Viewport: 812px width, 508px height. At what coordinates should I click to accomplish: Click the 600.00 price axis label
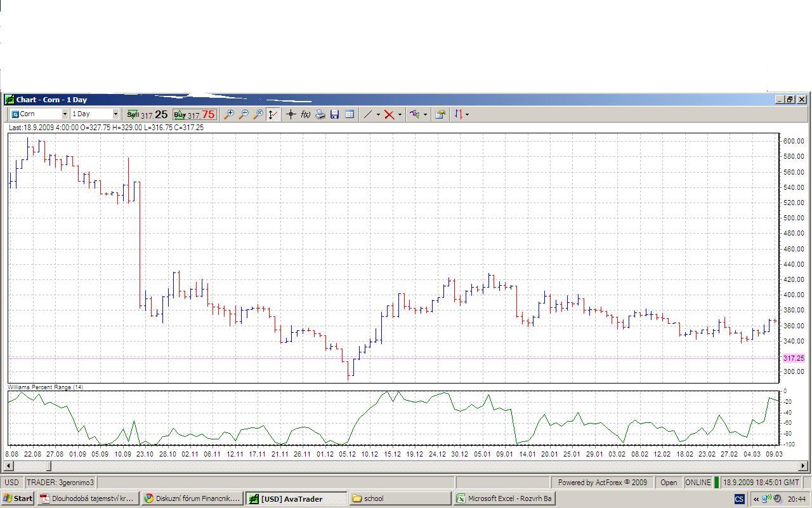click(x=794, y=141)
